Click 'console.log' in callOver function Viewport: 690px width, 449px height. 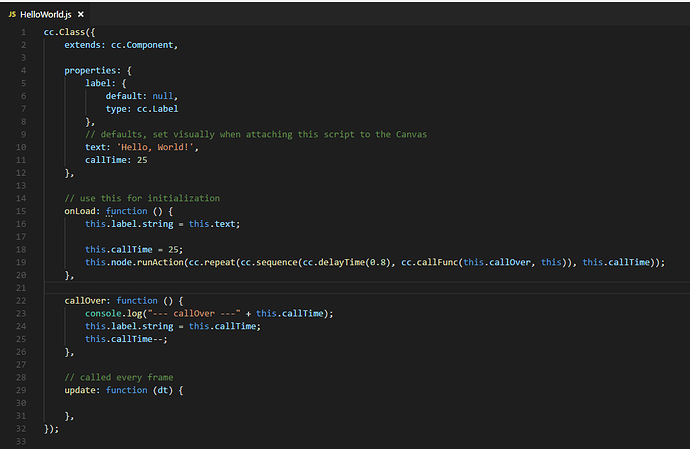tap(112, 313)
